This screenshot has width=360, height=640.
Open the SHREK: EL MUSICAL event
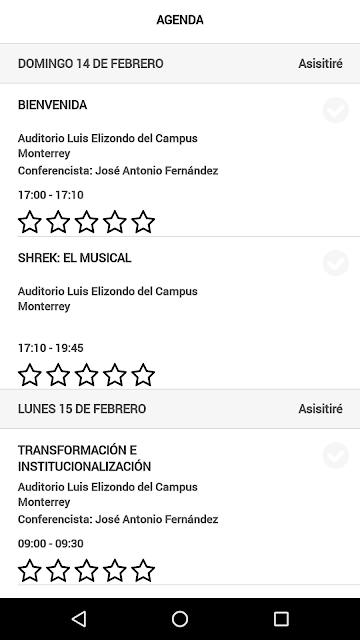pyautogui.click(x=75, y=258)
